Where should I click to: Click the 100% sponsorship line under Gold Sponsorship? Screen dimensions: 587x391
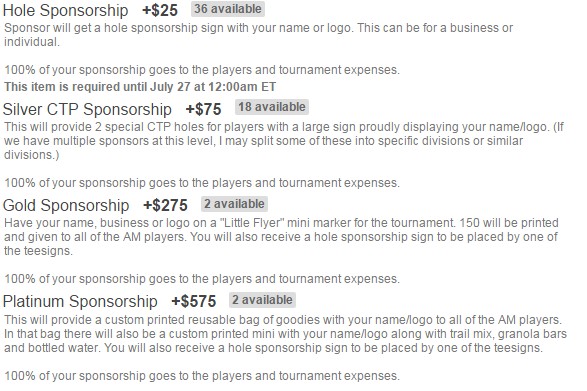pos(202,279)
